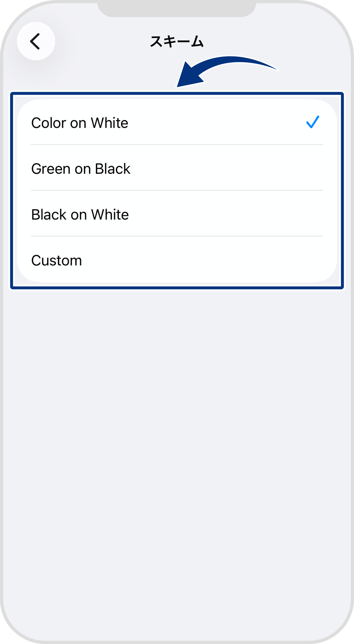This screenshot has width=354, height=644.
Task: Click the divider below Green on Black
Action: point(177,190)
